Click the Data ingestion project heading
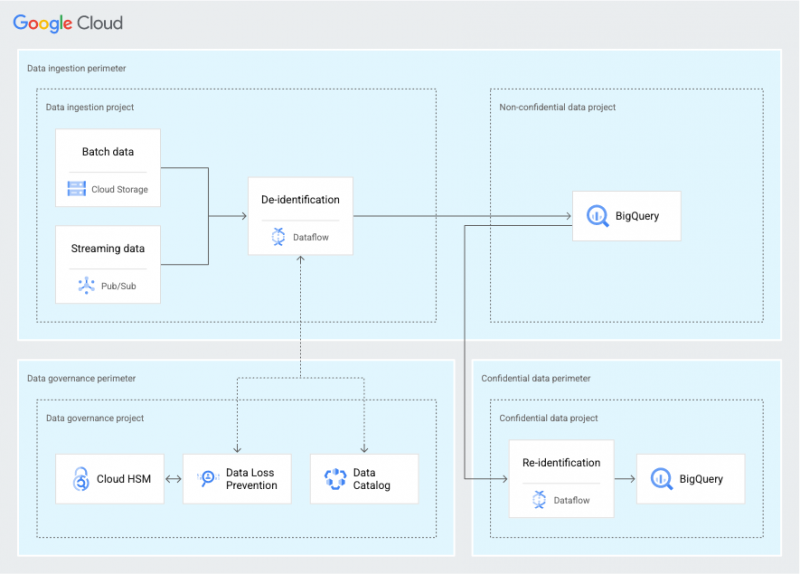 click(90, 107)
